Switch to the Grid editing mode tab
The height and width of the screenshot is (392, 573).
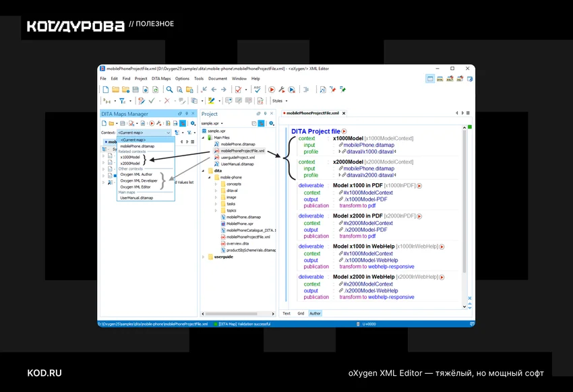[301, 313]
